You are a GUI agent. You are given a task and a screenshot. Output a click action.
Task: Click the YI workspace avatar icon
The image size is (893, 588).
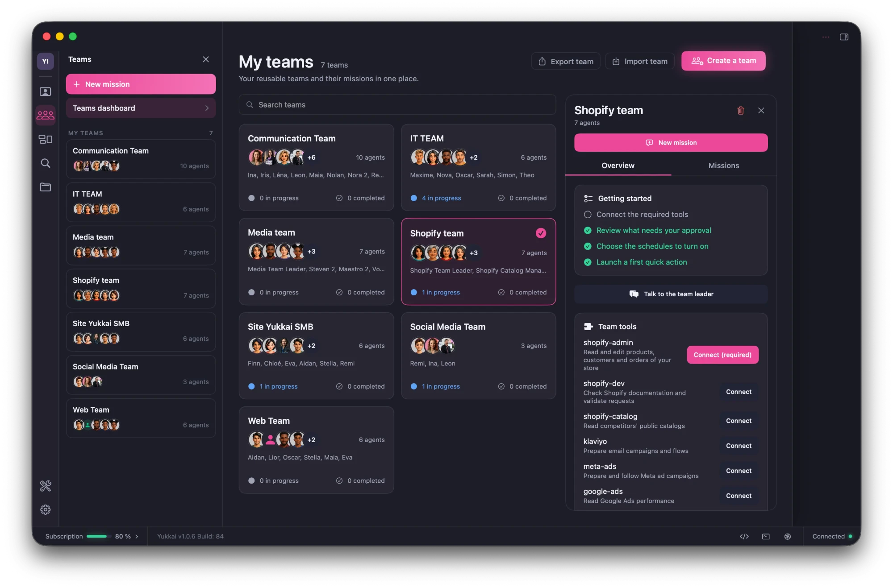tap(46, 61)
